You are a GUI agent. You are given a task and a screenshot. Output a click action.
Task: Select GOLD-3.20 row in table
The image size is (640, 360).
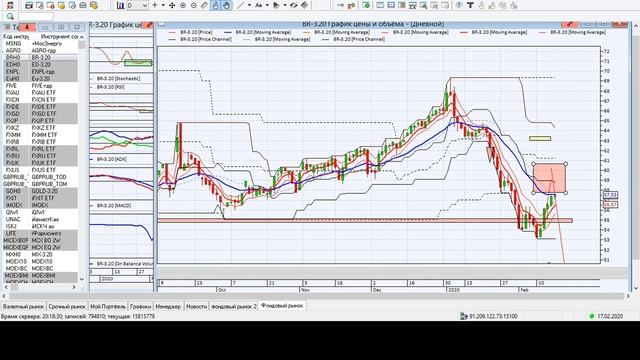point(40,191)
